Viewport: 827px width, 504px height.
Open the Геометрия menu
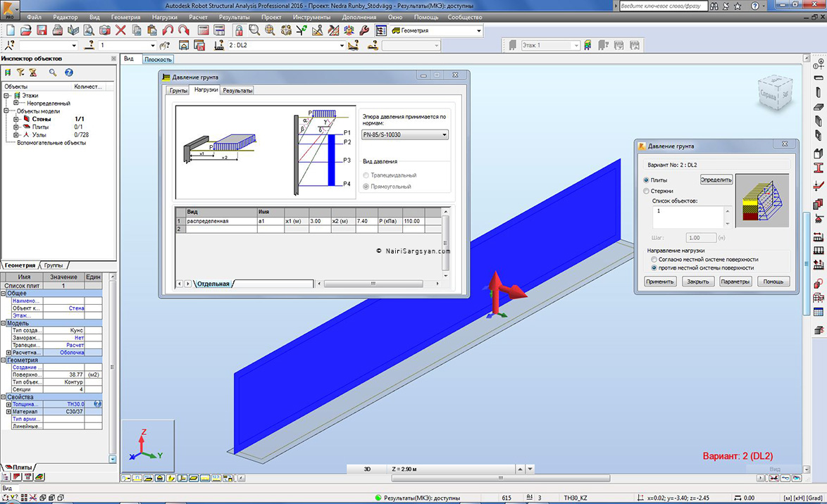(125, 17)
